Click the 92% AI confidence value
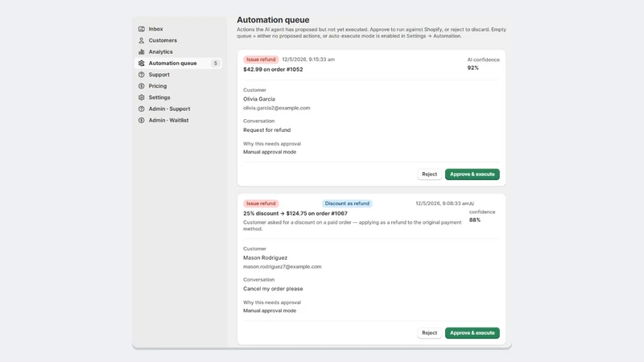Image resolution: width=644 pixels, height=362 pixels. coord(473,68)
